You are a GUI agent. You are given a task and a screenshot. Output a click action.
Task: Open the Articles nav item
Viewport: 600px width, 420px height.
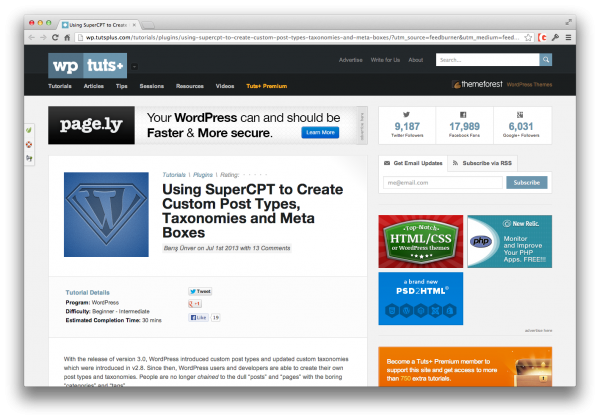click(94, 86)
